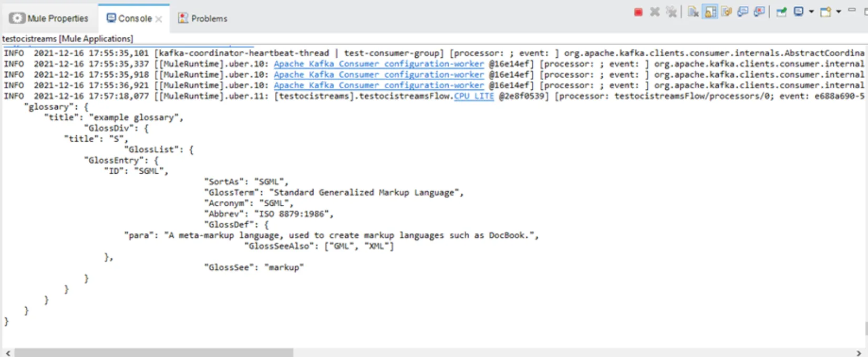This screenshot has height=357, width=868.
Task: Pin the current console
Action: click(x=781, y=12)
